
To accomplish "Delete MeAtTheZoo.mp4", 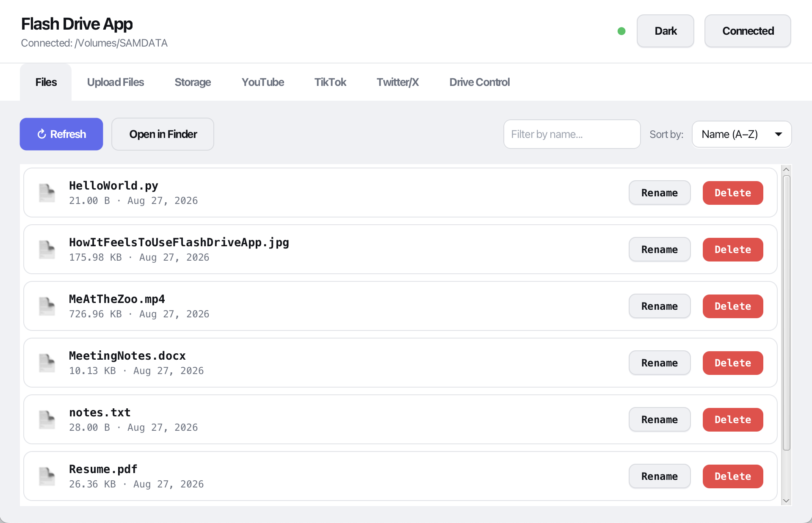I will pyautogui.click(x=733, y=306).
